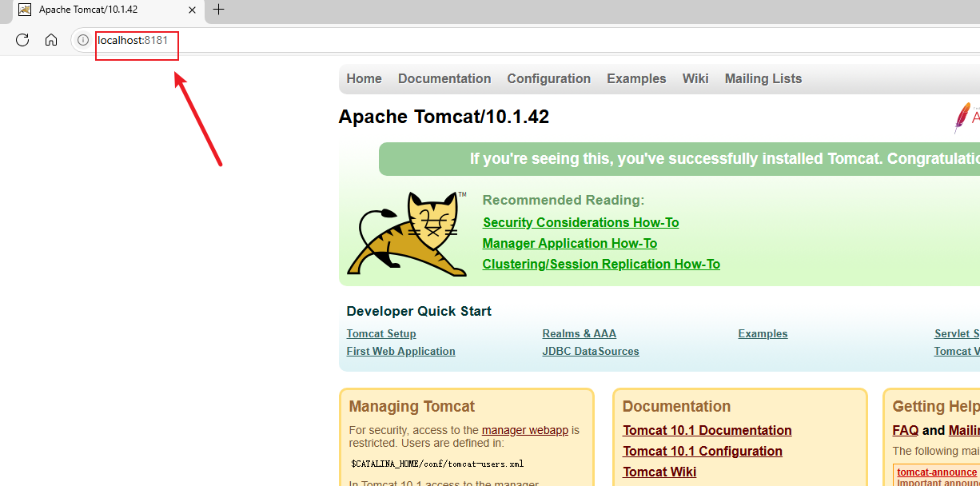
Task: Click the Tomcat favicon on the tab
Action: [25, 10]
